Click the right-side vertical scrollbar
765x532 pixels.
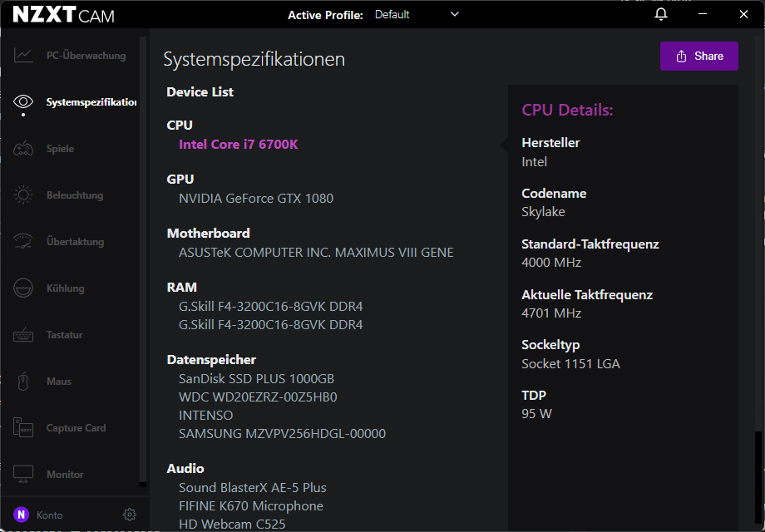[757, 478]
